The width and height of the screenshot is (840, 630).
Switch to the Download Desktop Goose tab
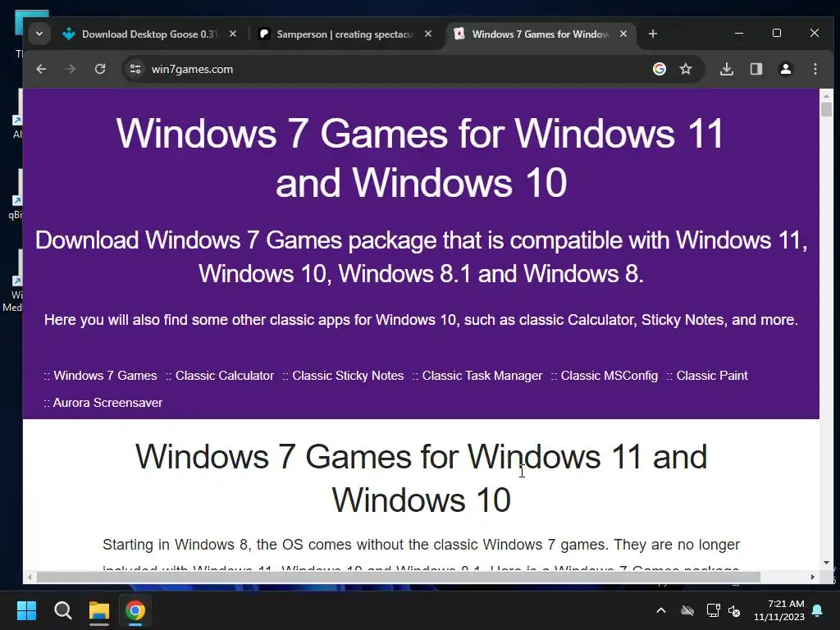tap(150, 34)
